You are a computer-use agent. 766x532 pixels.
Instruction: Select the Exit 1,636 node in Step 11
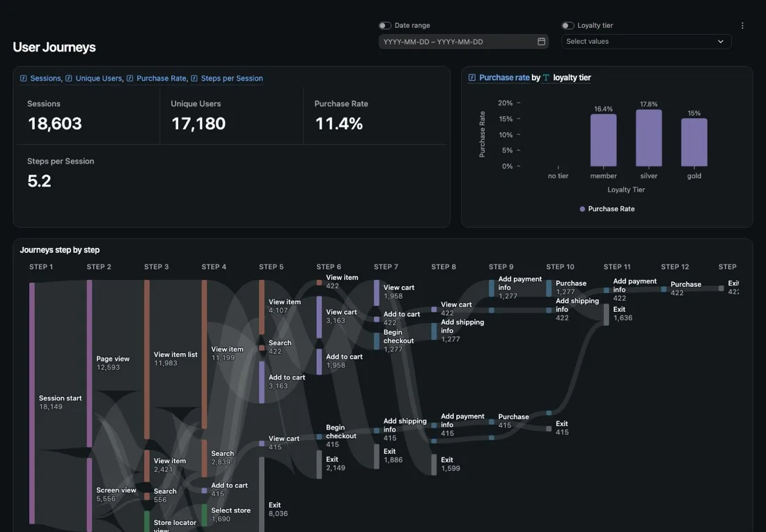point(607,315)
